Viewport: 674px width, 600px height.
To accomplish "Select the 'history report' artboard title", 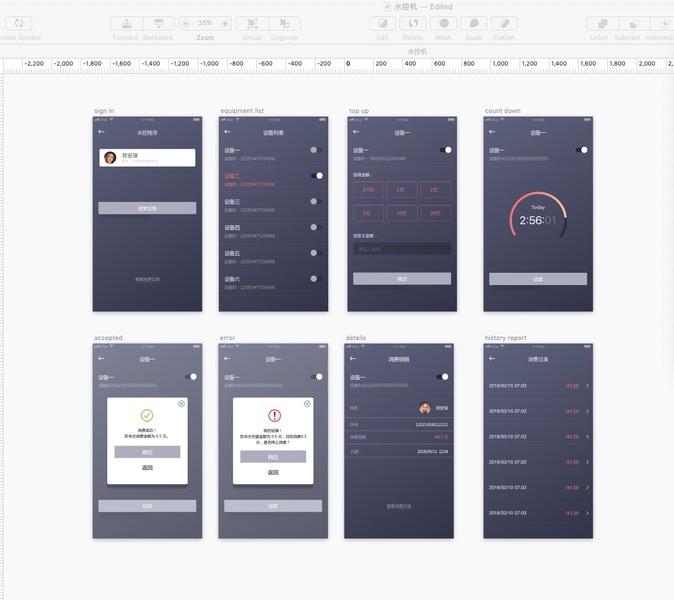I will click(506, 338).
